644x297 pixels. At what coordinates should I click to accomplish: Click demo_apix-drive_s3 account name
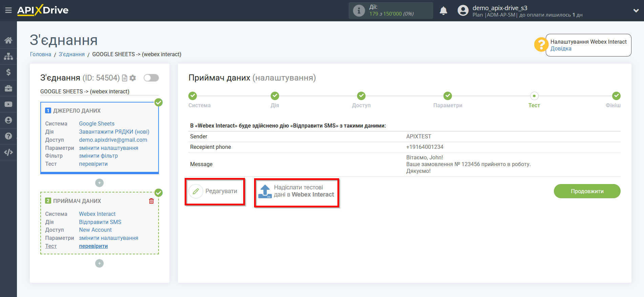(x=500, y=8)
